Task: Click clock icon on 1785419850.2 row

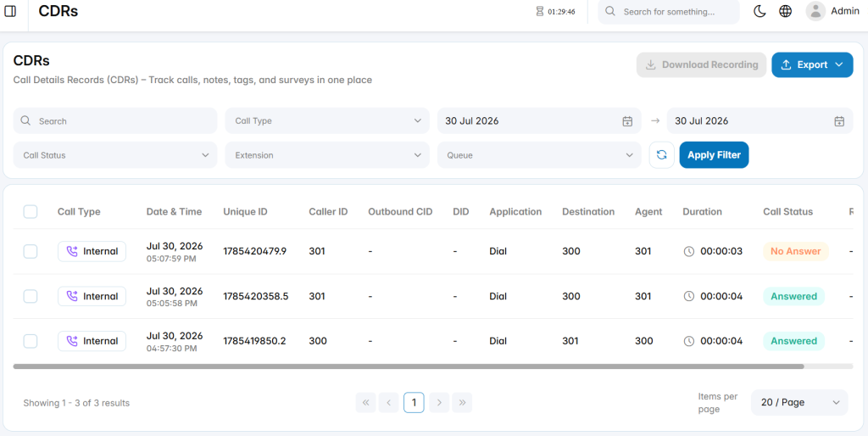Action: click(x=688, y=341)
